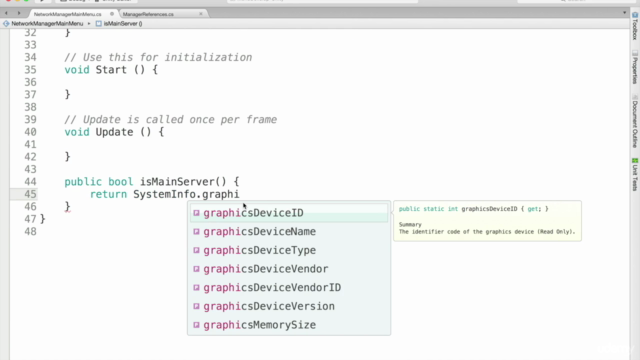640x360 pixels.
Task: Go forward with the right navigation arrow
Action: coord(19,13)
